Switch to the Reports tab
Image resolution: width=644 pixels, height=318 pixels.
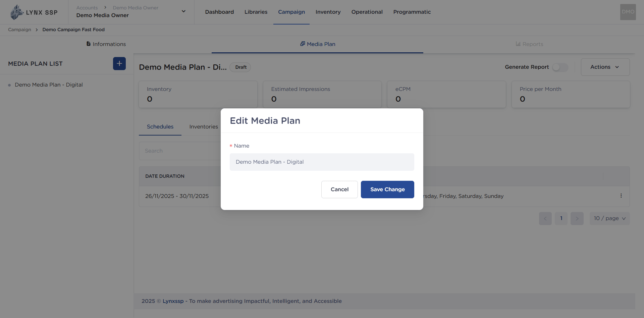point(529,44)
